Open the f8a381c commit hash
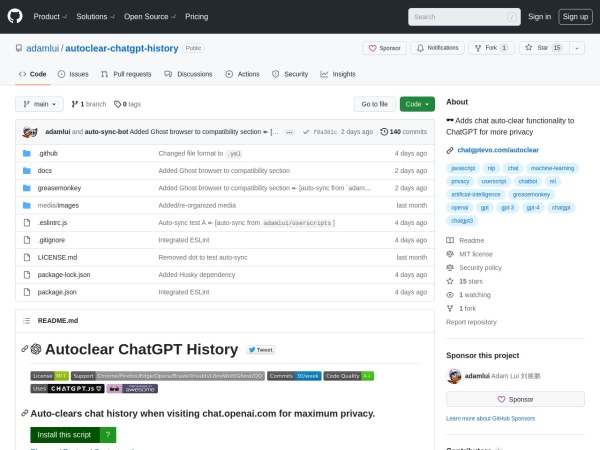Image resolution: width=600 pixels, height=450 pixels. tap(325, 132)
